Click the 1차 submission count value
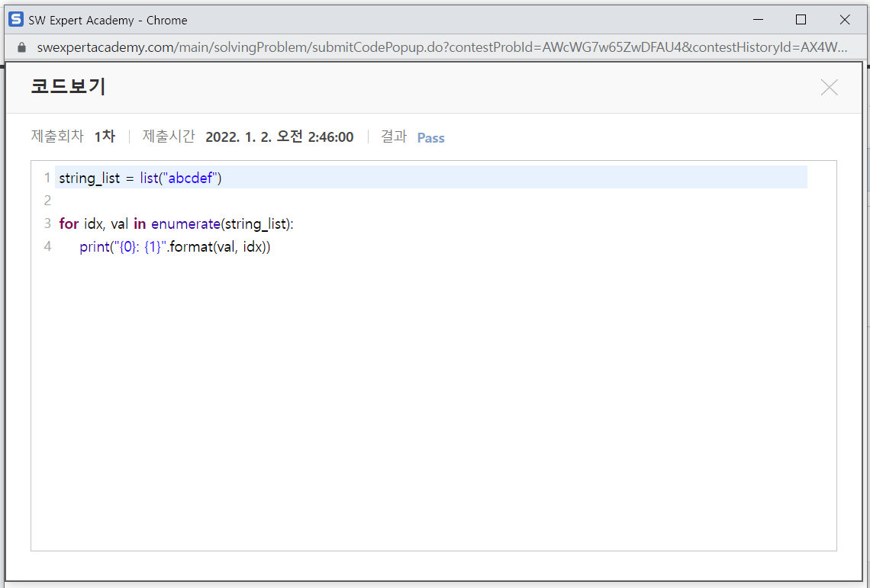The image size is (870, 588). [x=105, y=137]
